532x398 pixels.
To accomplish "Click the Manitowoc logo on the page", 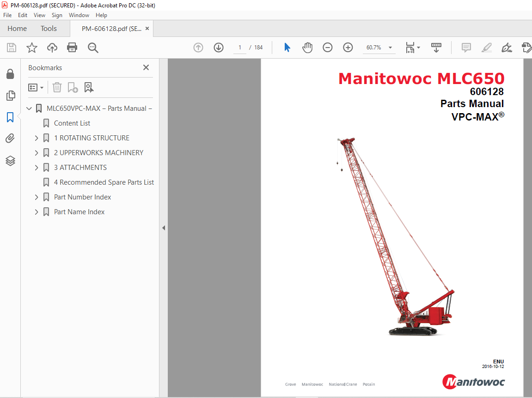I will coord(474,382).
